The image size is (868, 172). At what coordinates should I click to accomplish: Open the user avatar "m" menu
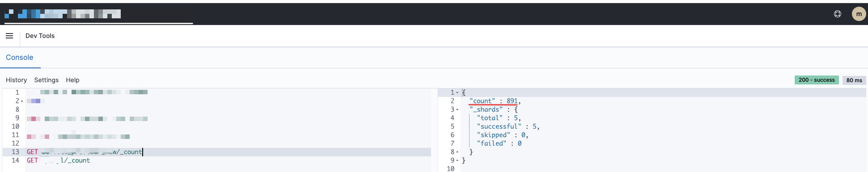coord(859,14)
